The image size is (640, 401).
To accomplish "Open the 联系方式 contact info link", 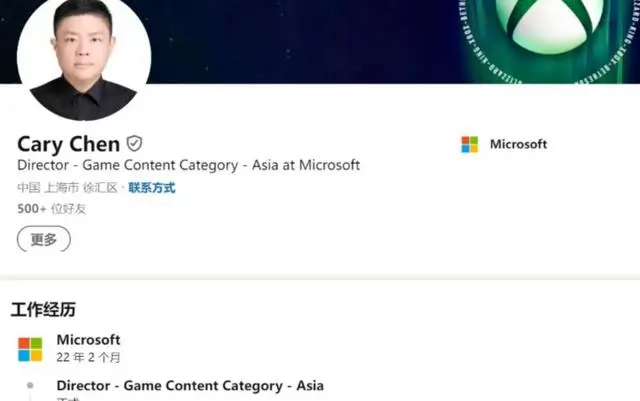I will 152,188.
